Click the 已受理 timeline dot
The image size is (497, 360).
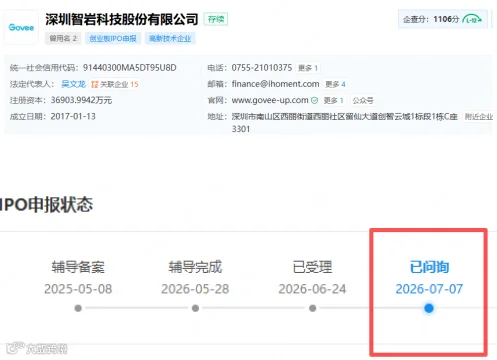point(312,308)
